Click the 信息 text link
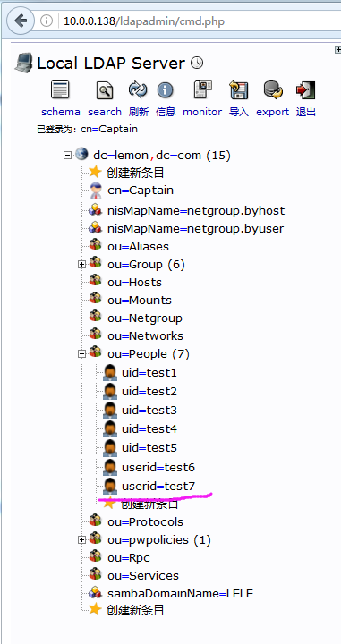Screen dimensions: 341x644 166,112
